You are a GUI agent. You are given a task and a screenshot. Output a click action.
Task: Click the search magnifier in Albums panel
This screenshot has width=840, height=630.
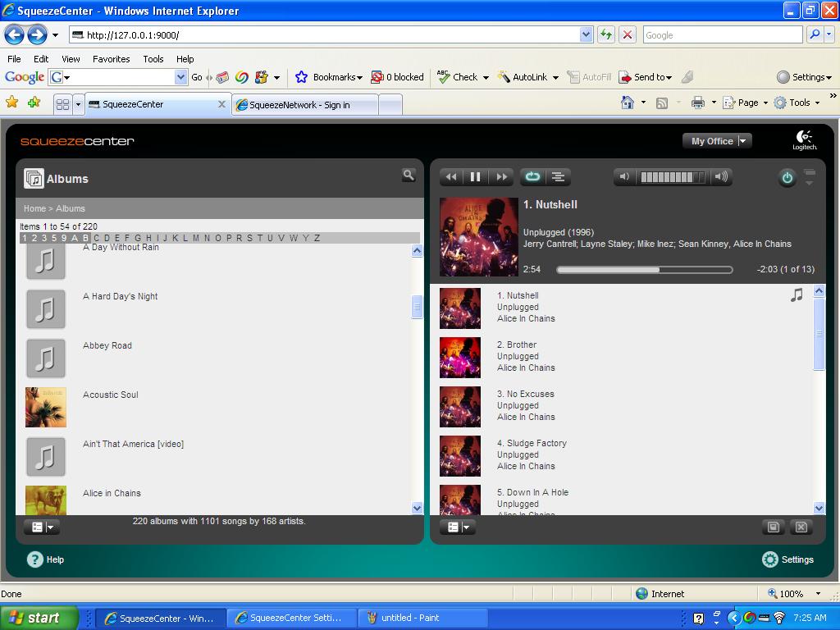pyautogui.click(x=409, y=175)
